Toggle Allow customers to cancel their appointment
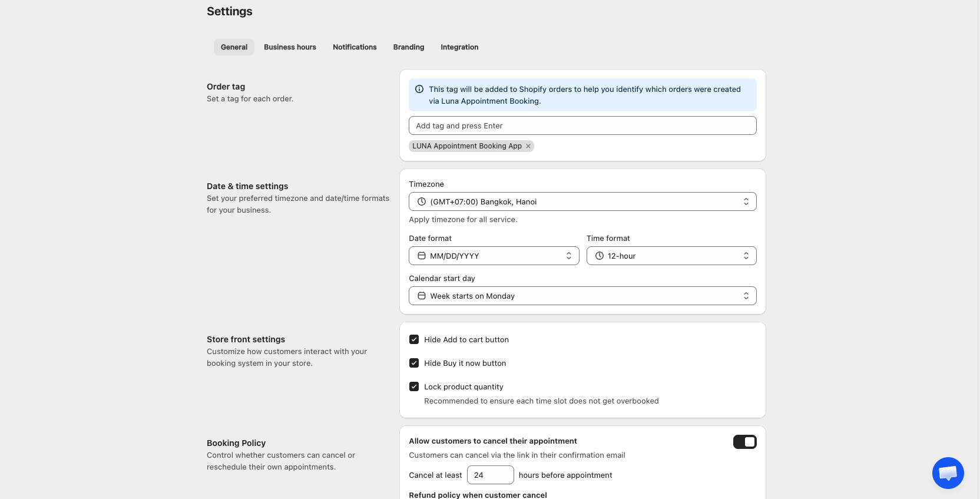Image resolution: width=980 pixels, height=499 pixels. pos(744,442)
